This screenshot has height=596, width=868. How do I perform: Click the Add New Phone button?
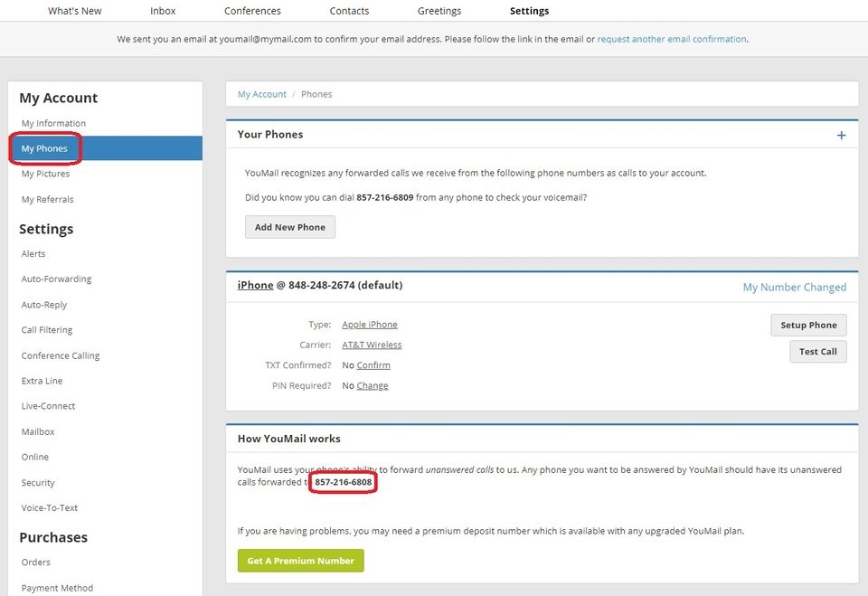290,227
